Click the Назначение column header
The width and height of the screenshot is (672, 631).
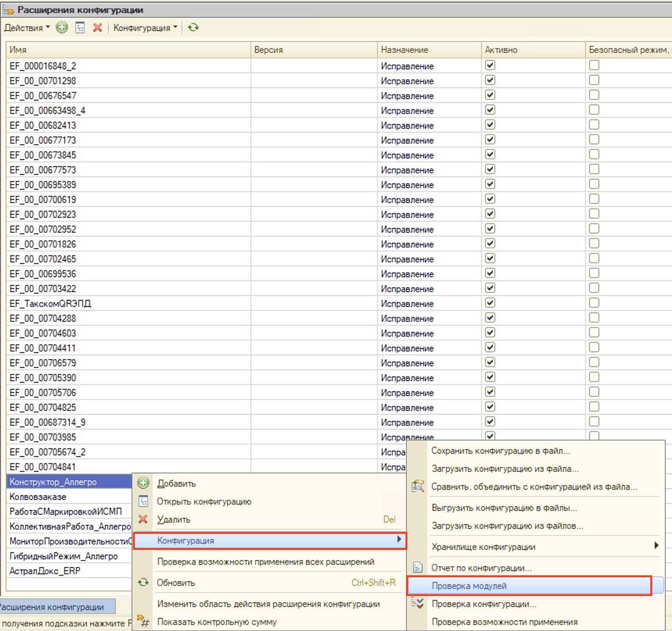[429, 50]
